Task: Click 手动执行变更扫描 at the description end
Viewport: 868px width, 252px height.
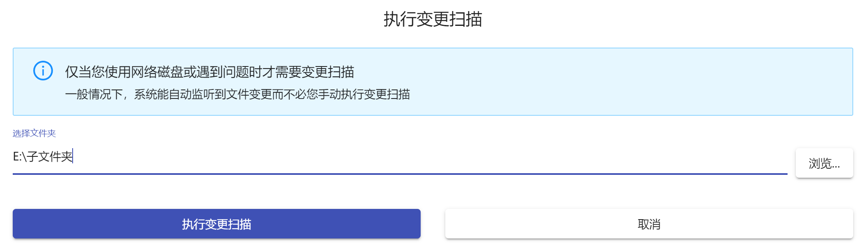Action: click(364, 94)
